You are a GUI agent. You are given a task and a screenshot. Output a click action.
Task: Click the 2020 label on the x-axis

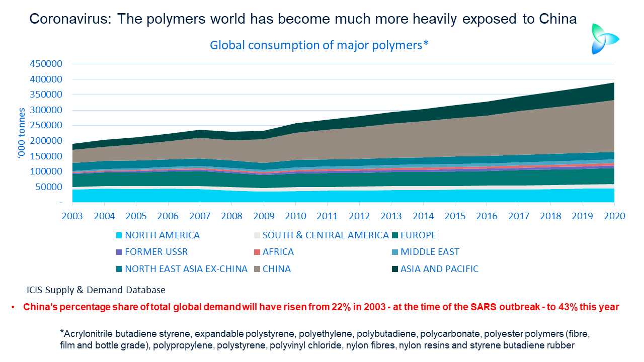tap(614, 215)
